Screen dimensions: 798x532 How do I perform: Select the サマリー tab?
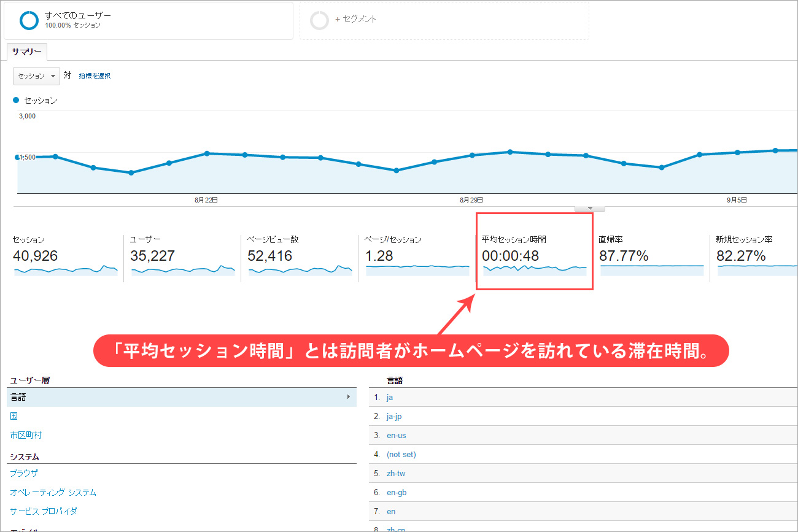coord(27,52)
